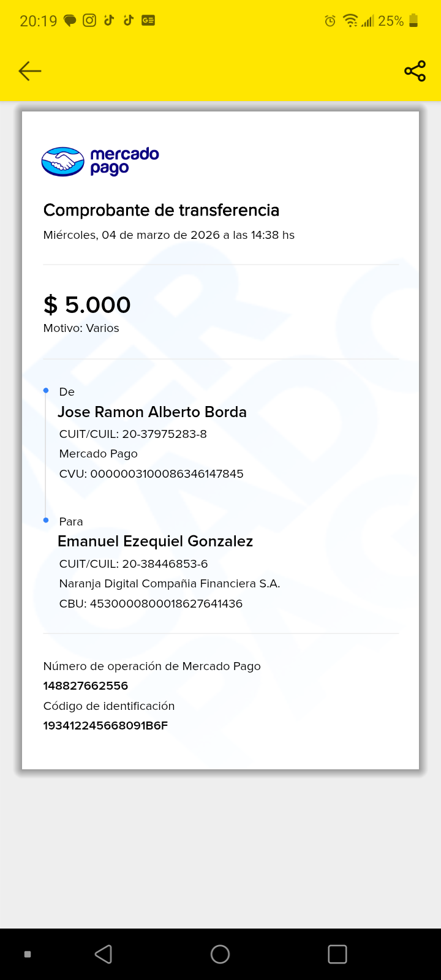Open recent apps with square button
441x980 pixels.
tap(337, 954)
